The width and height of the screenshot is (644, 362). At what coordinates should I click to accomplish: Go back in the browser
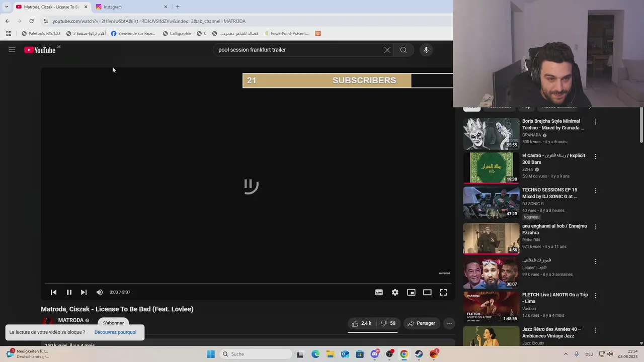coord(7,21)
